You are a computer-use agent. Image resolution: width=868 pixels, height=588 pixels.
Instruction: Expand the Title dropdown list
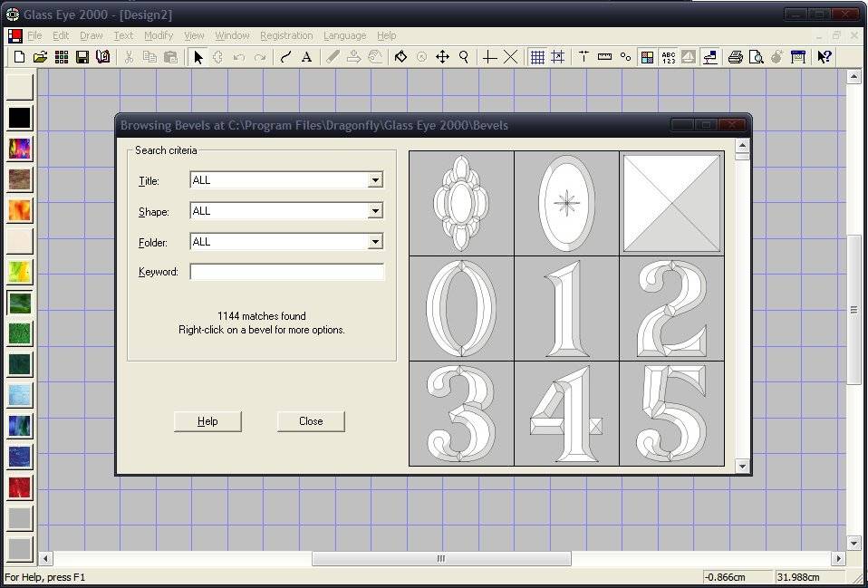(375, 180)
